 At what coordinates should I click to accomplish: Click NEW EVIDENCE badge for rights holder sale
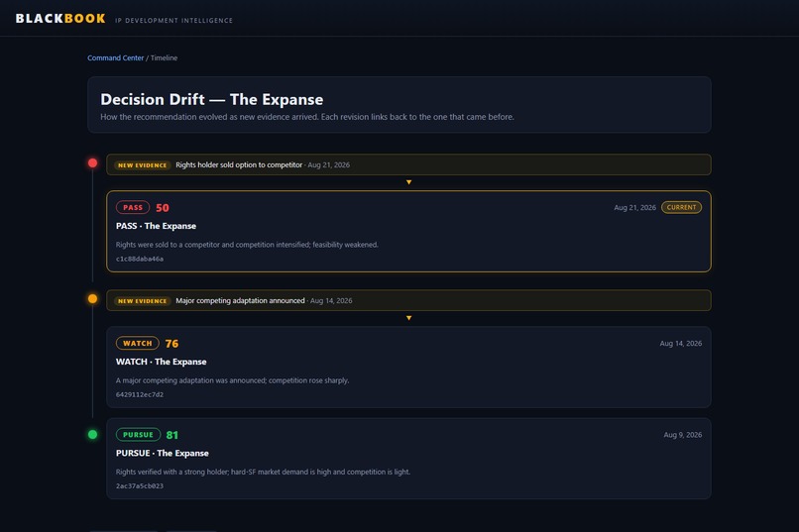pos(142,164)
